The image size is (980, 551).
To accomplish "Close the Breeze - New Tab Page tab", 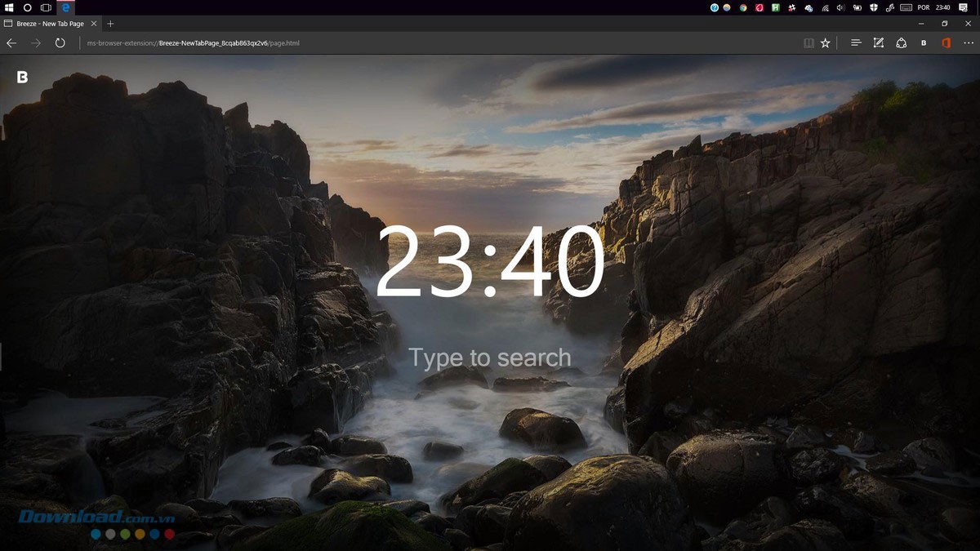I will pos(94,24).
